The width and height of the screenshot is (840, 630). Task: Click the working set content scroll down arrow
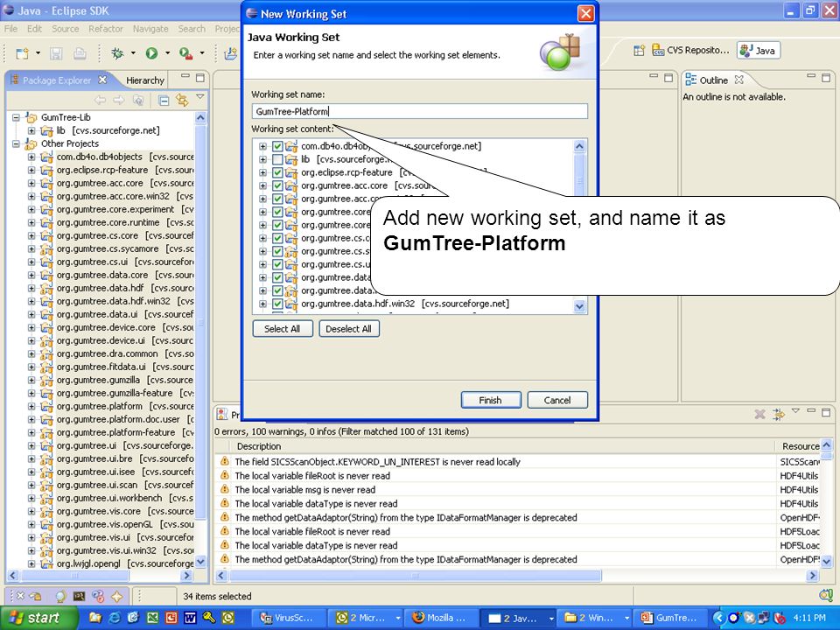pos(579,306)
